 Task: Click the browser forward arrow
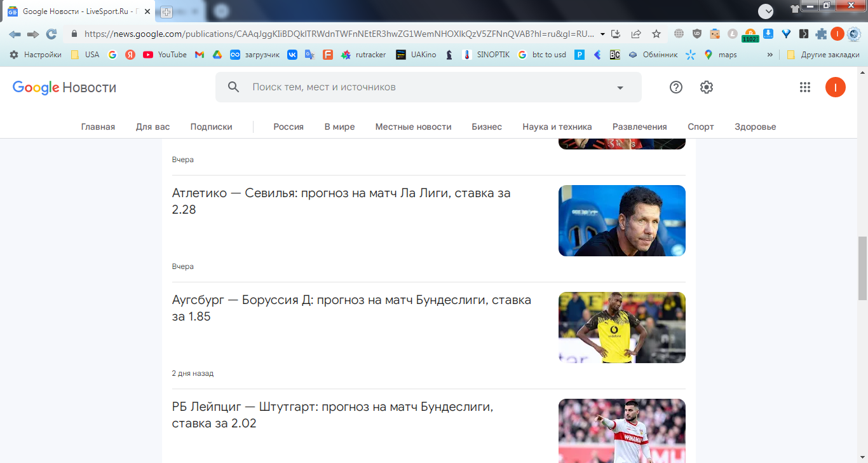(33, 34)
